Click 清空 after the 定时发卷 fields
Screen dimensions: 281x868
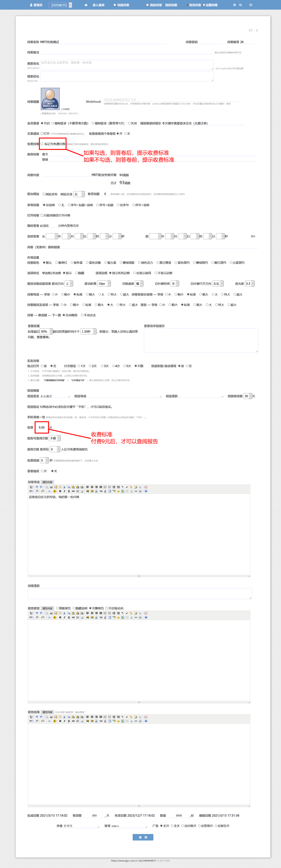[x=253, y=237]
